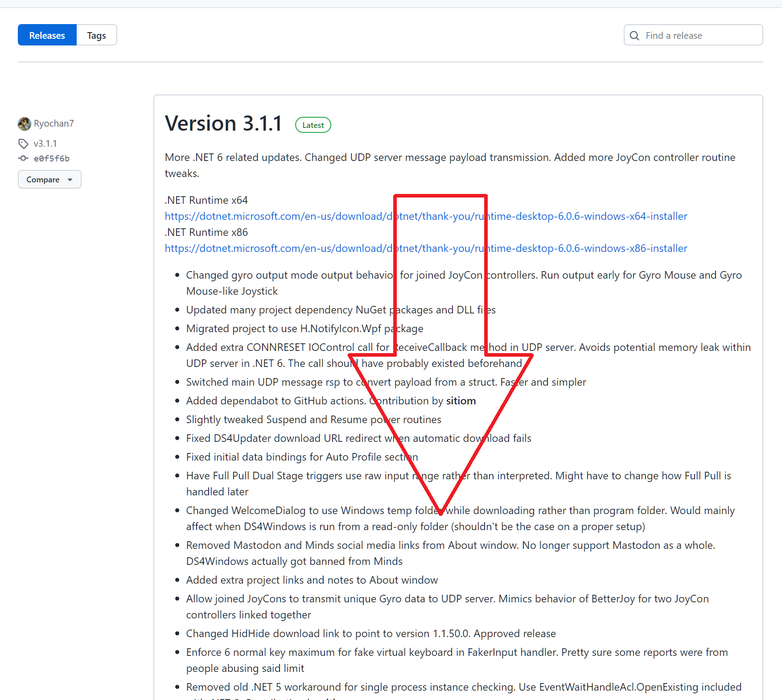This screenshot has width=782, height=700.
Task: Open the sitiom contributor link
Action: (461, 401)
